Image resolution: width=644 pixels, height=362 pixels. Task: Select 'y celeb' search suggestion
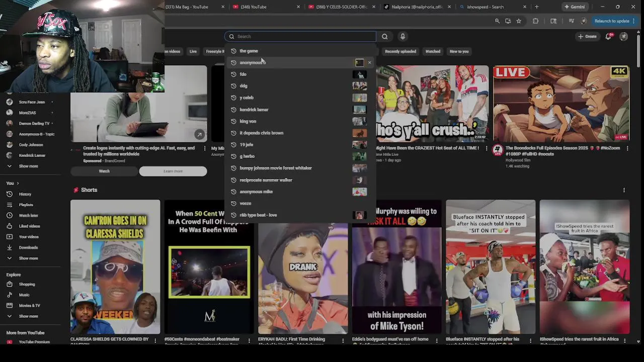coord(300,98)
